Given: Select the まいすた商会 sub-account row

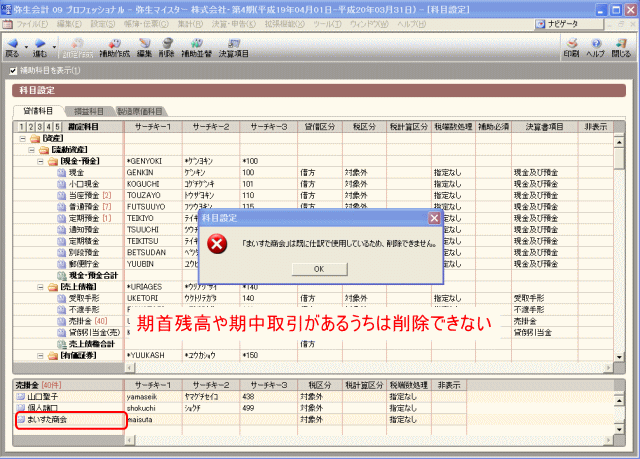Looking at the screenshot, I should coord(313,419).
